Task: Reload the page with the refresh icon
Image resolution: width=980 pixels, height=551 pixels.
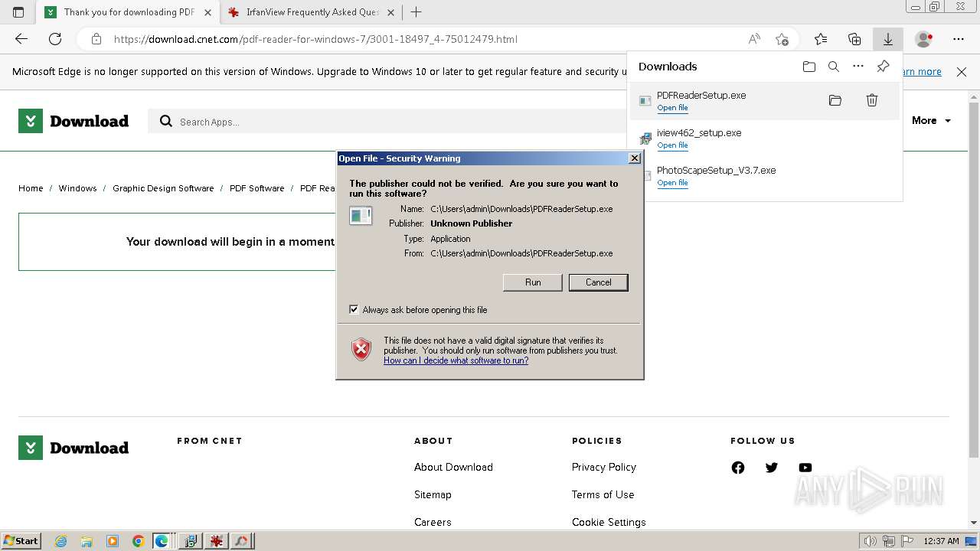Action: [55, 39]
